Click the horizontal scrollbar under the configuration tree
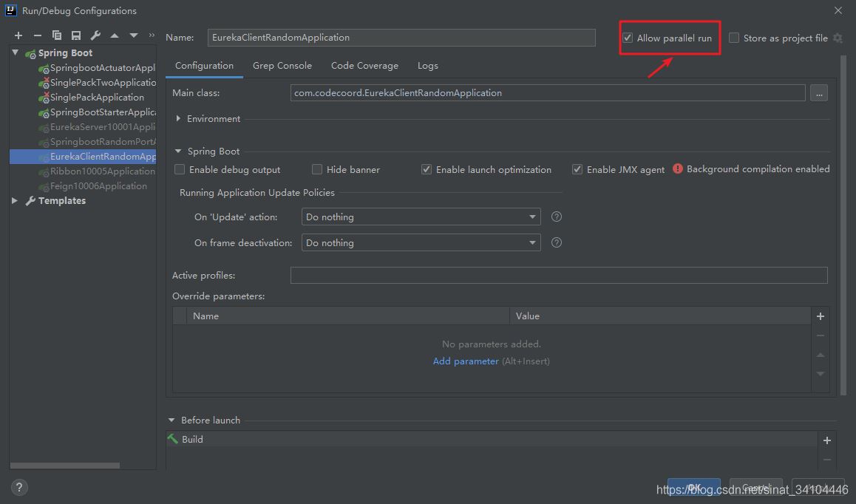Image resolution: width=856 pixels, height=504 pixels. 65,466
